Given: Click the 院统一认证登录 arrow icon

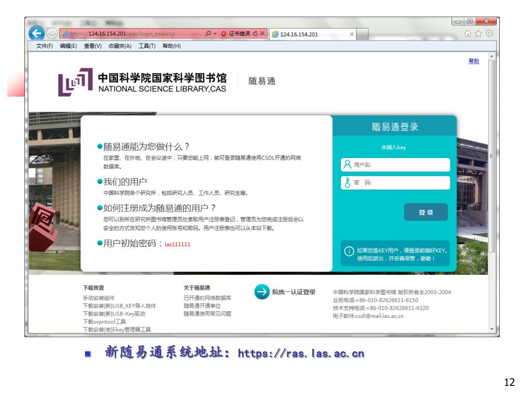Looking at the screenshot, I should click(262, 292).
